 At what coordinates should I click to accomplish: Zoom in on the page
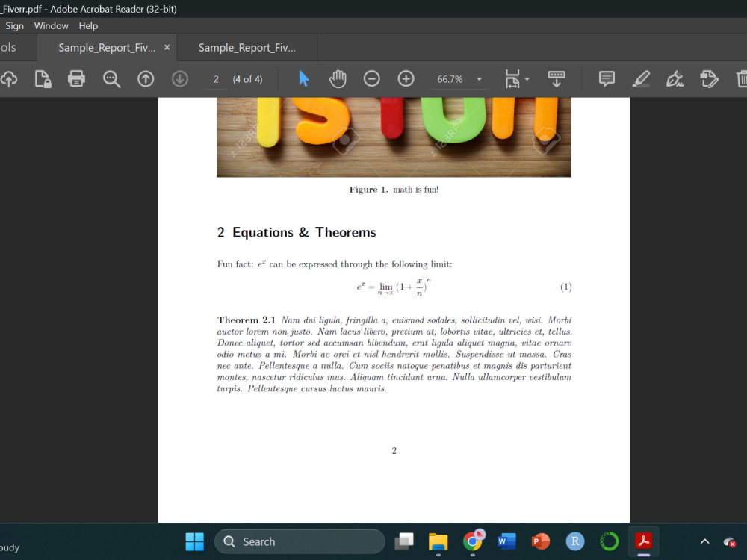click(405, 78)
